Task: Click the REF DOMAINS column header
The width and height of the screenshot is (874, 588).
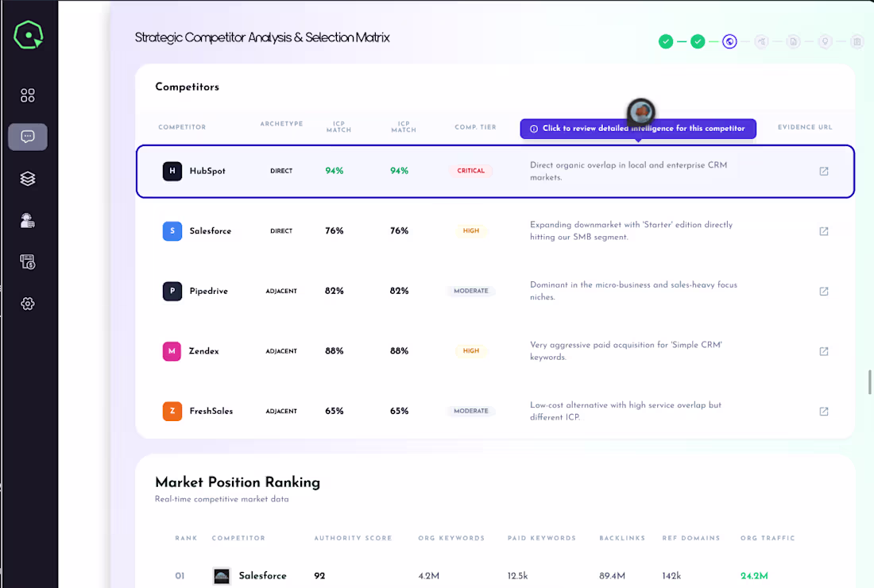Action: coord(691,538)
